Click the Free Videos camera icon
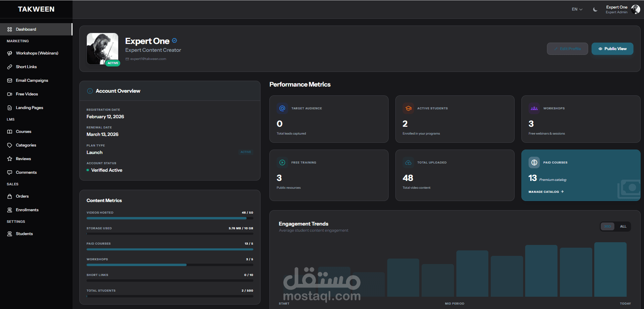Screen dimensions: 644x309 pyautogui.click(x=10, y=94)
